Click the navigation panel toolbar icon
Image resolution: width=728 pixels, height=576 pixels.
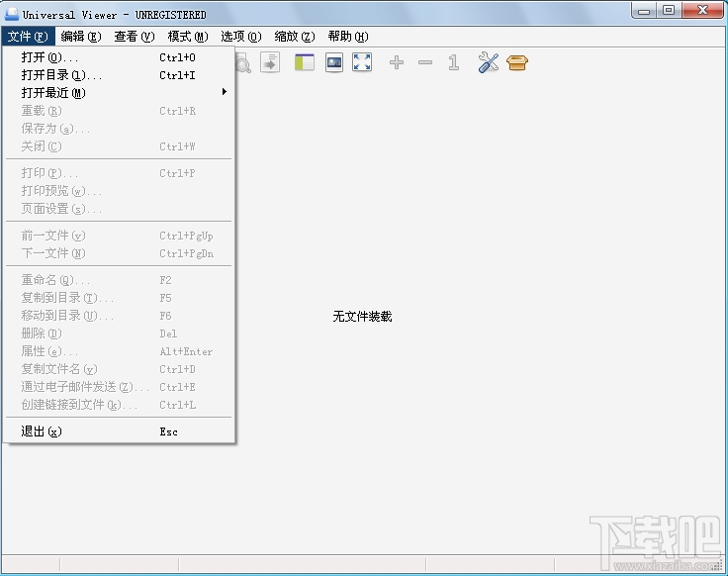[305, 62]
